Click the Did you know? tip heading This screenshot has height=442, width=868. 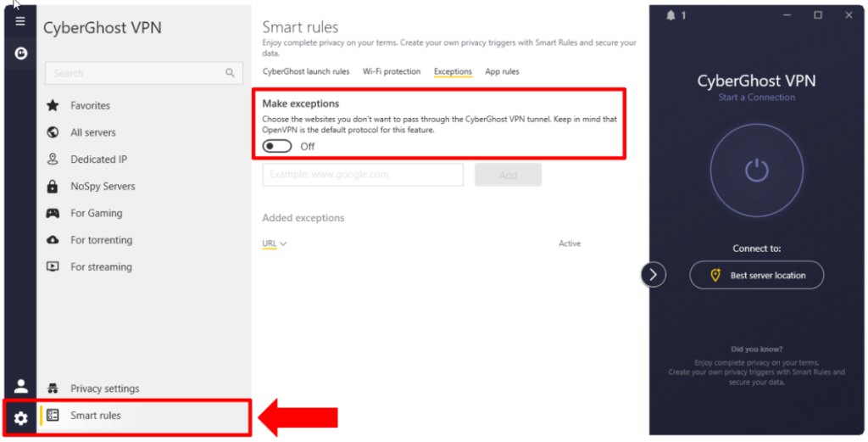point(756,350)
